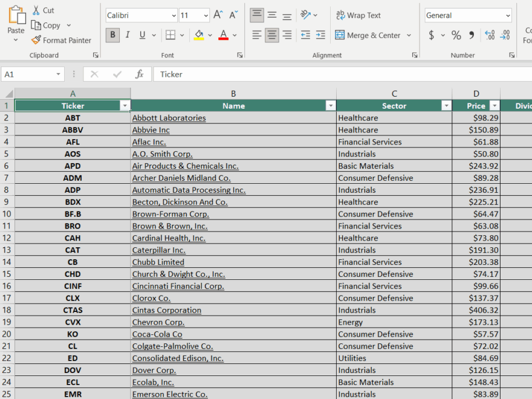Click the Select All corner triangle

point(9,94)
